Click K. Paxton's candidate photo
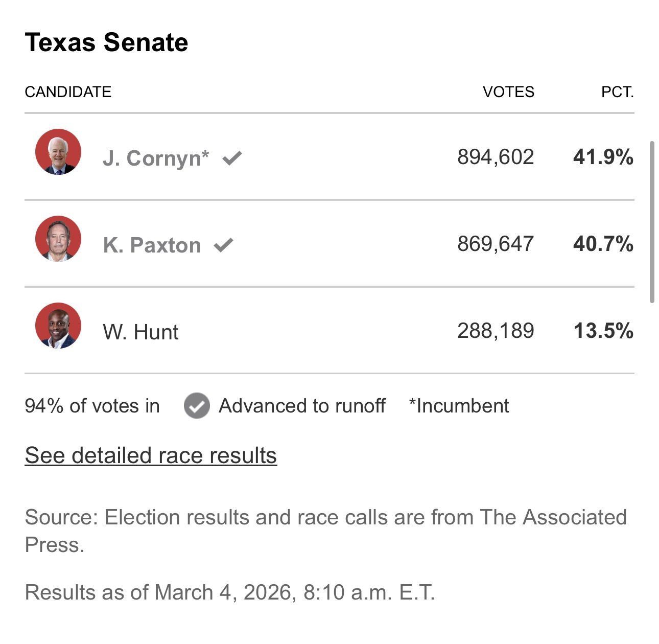The height and width of the screenshot is (644, 659). click(x=58, y=239)
